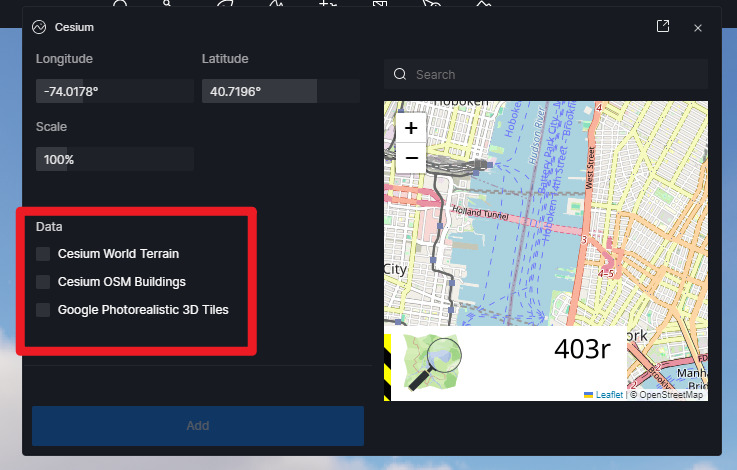Click the Holland Tunnel label on the map
Image resolution: width=737 pixels, height=470 pixels.
(480, 213)
